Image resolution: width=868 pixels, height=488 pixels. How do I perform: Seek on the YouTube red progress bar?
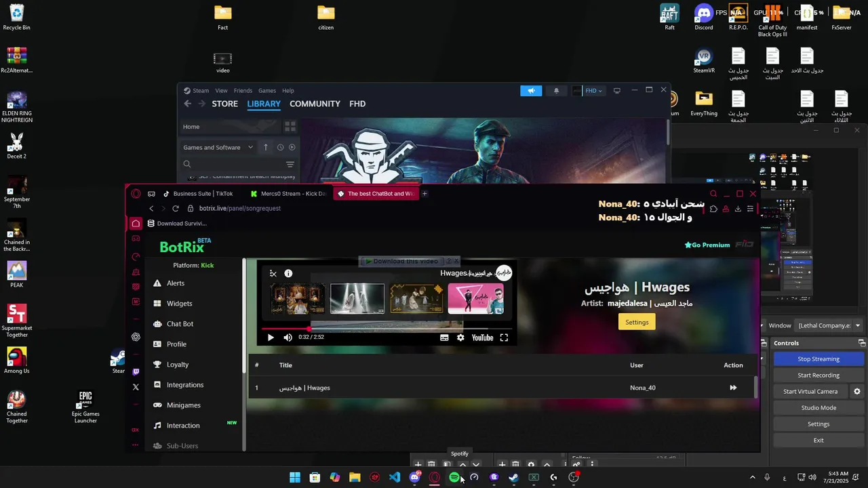click(387, 328)
